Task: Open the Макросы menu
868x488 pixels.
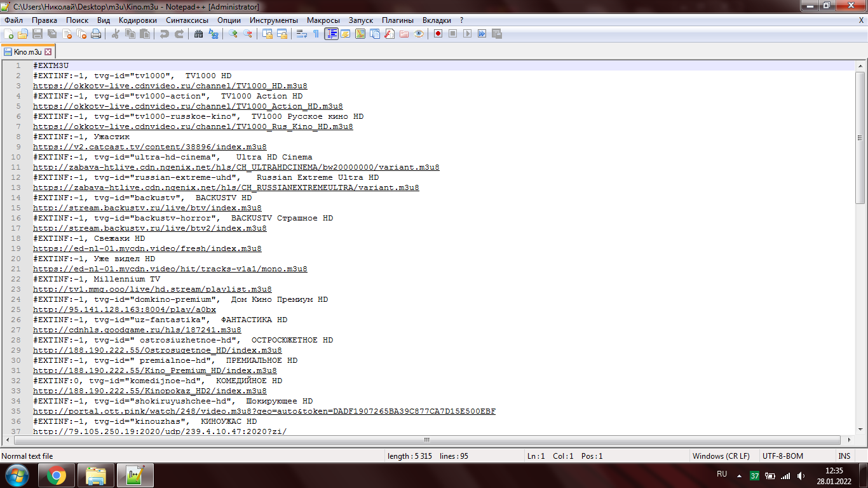Action: point(323,20)
